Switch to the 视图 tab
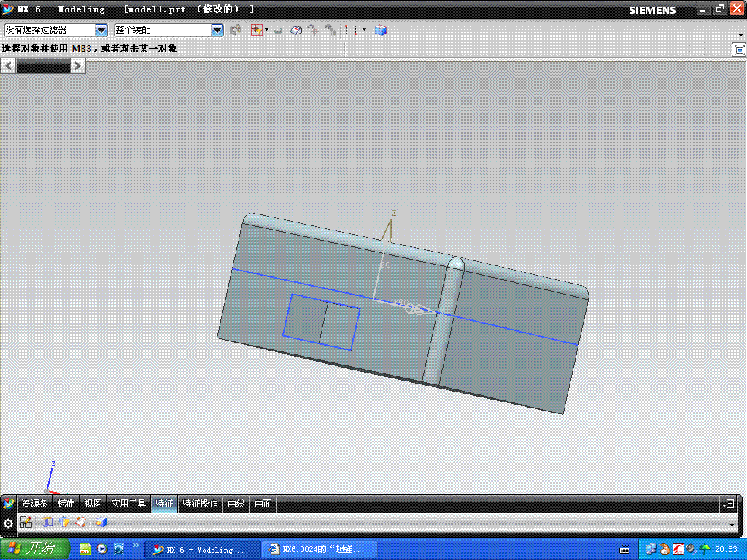 93,504
